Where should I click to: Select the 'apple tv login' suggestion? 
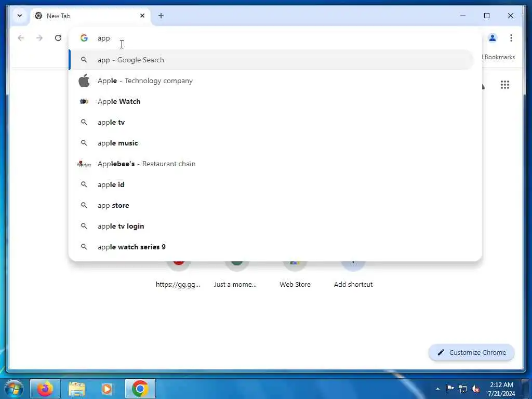[271, 226]
